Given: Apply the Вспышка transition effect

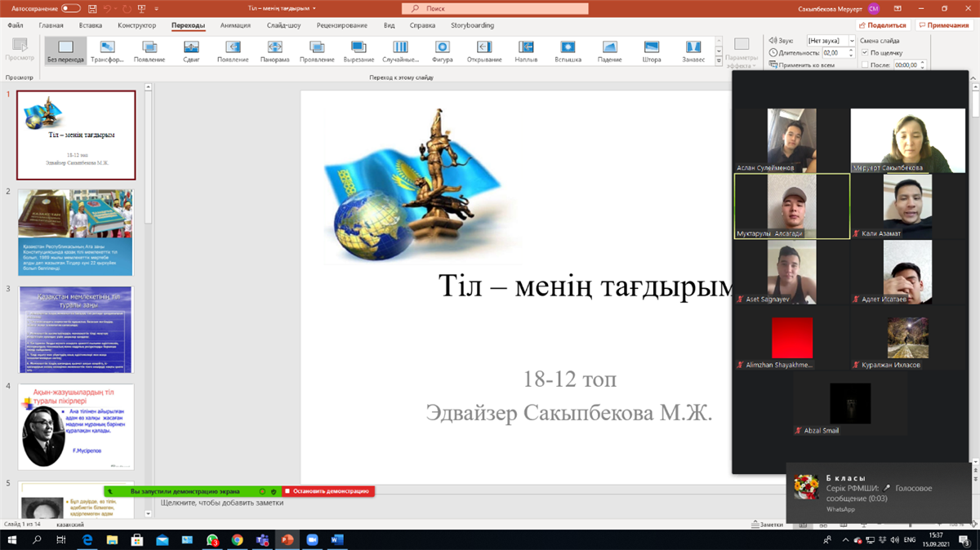Looking at the screenshot, I should pyautogui.click(x=568, y=51).
